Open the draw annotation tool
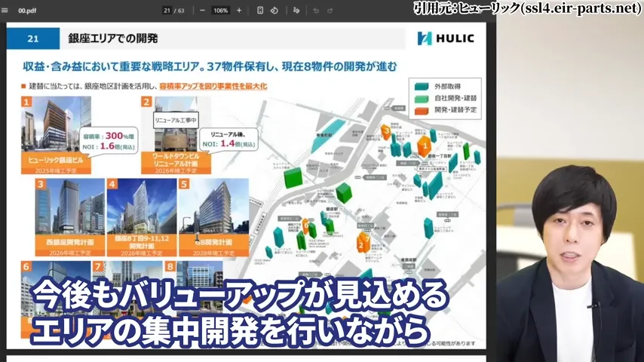 [296, 11]
